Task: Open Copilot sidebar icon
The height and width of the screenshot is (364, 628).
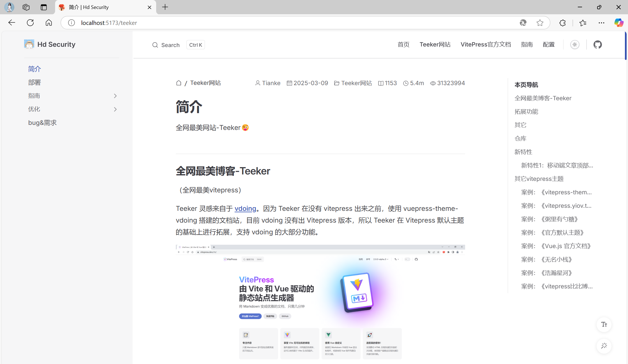Action: 619,23
